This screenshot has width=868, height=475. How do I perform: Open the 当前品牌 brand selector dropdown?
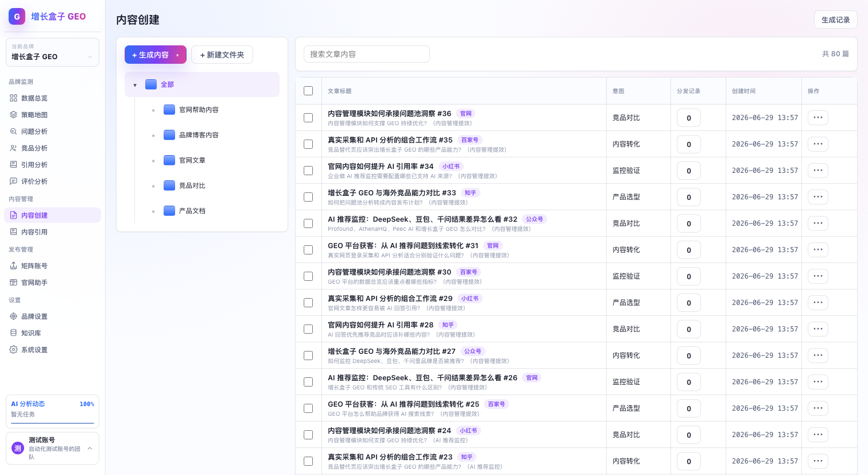pyautogui.click(x=52, y=52)
